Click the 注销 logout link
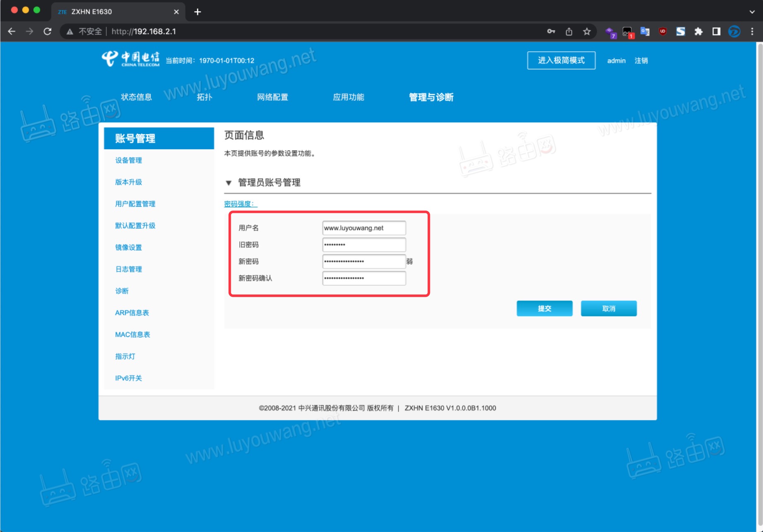 coord(641,60)
